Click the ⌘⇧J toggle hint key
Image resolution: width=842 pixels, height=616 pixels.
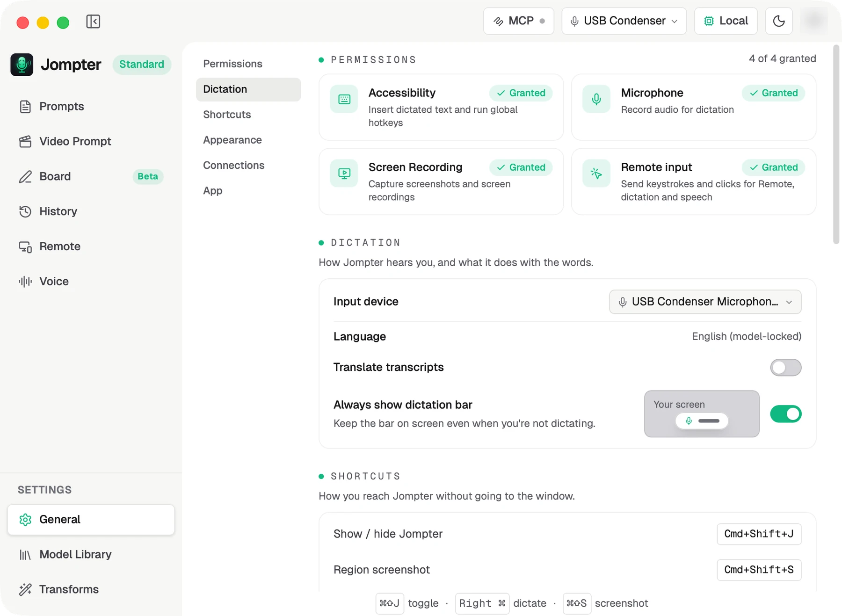coord(390,604)
